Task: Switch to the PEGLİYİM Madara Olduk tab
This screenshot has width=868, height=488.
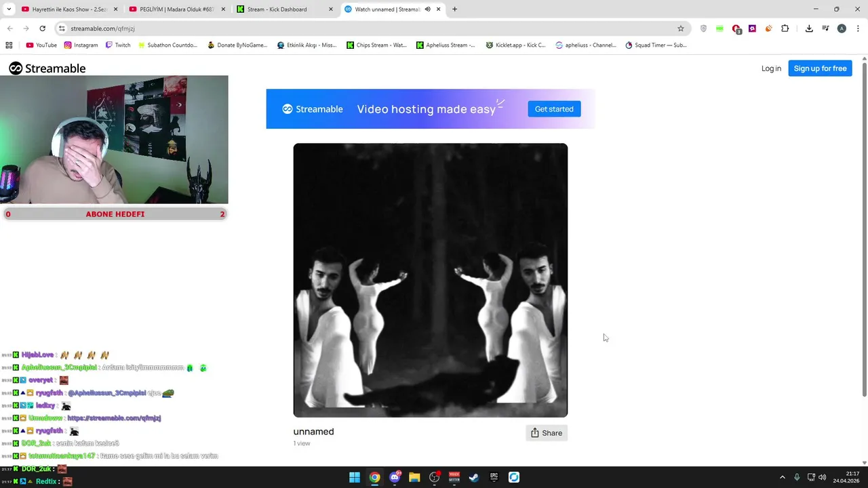Action: (177, 9)
